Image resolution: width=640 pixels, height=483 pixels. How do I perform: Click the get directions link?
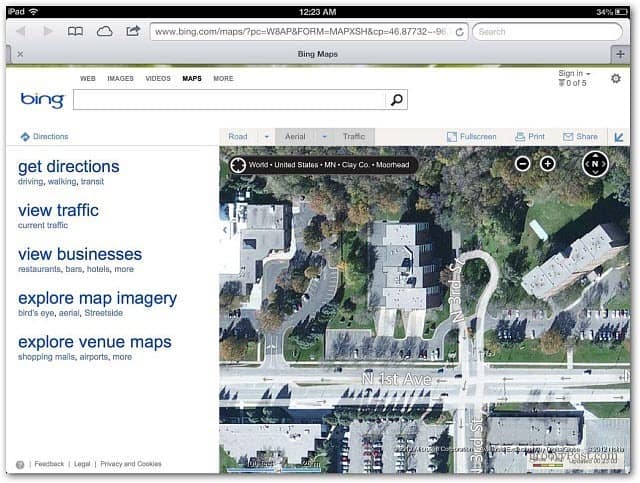pyautogui.click(x=69, y=167)
